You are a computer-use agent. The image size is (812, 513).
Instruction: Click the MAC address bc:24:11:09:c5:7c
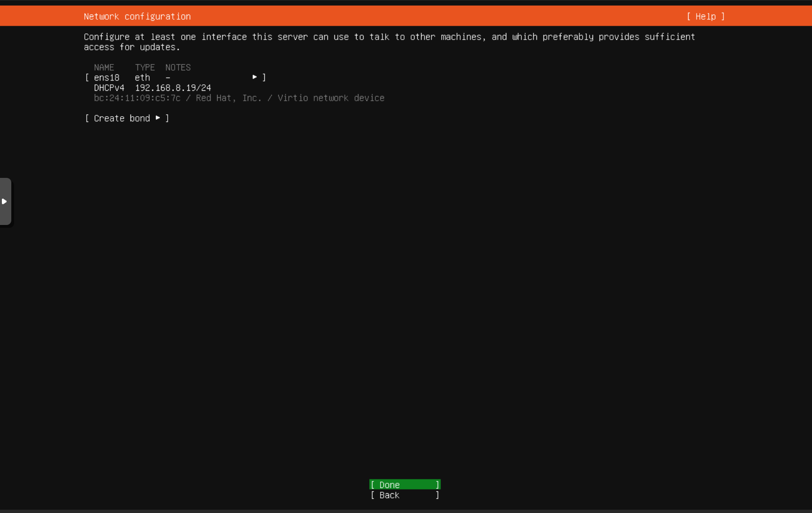pyautogui.click(x=137, y=98)
